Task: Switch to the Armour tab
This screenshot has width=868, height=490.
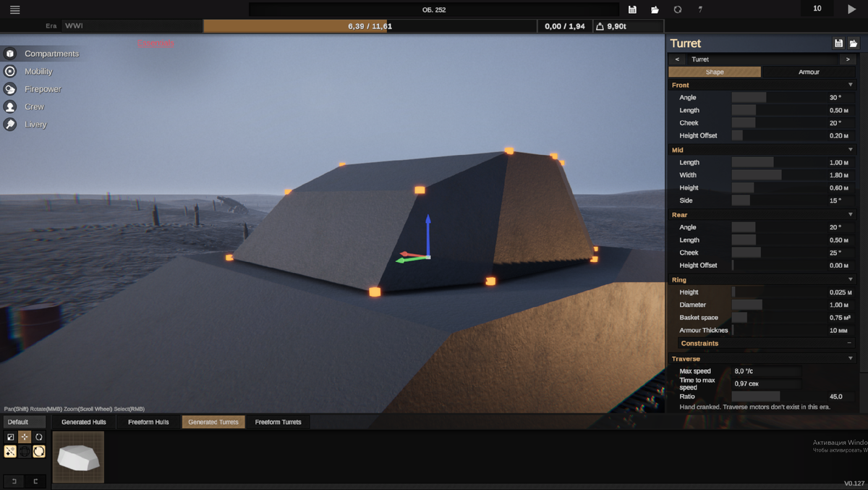Action: (809, 72)
